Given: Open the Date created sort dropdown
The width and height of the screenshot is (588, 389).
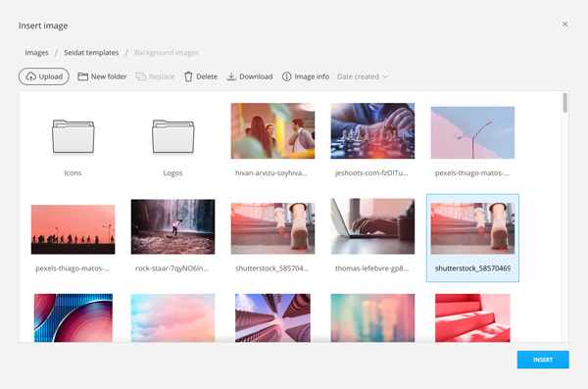Looking at the screenshot, I should pos(363,76).
